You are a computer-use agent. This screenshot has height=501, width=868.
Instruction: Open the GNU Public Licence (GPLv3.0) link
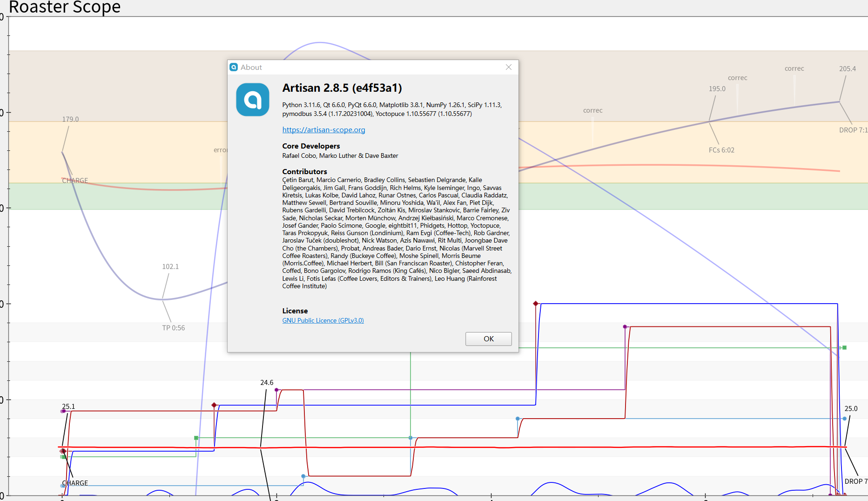323,320
